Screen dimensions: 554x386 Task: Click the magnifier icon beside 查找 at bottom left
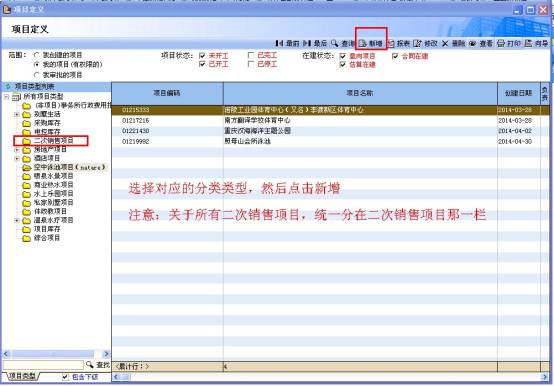tap(89, 364)
